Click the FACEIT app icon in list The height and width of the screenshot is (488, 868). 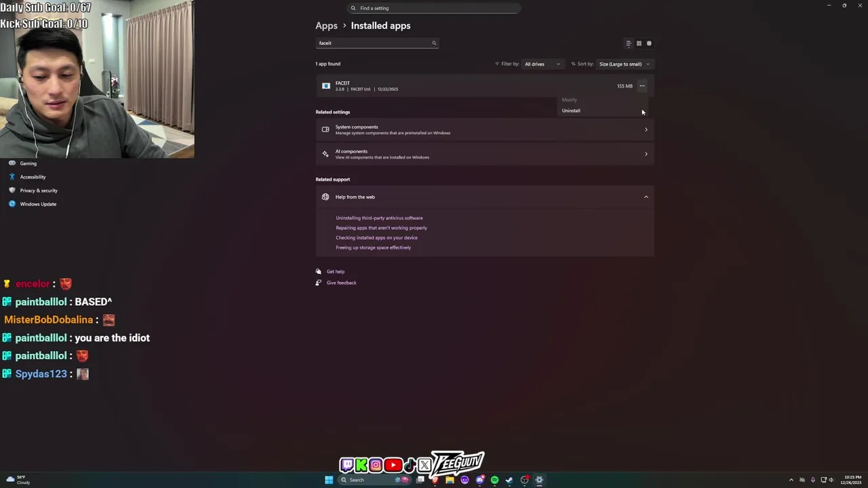pos(326,86)
